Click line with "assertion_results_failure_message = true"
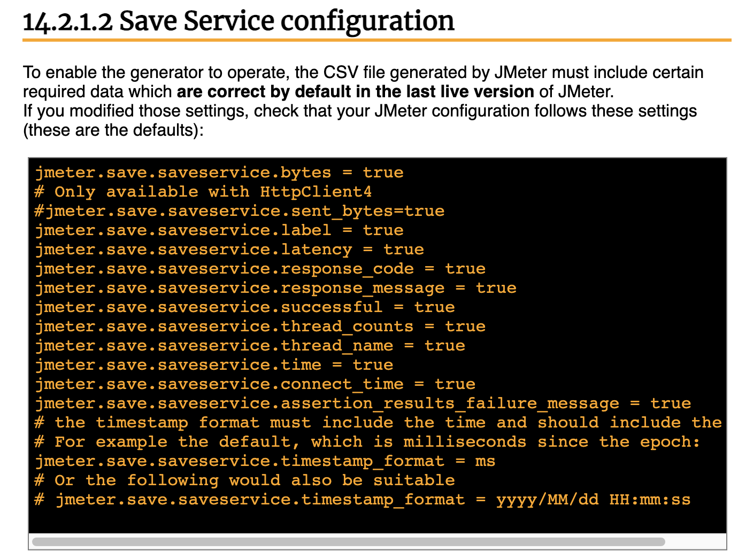The image size is (738, 560). click(x=363, y=403)
